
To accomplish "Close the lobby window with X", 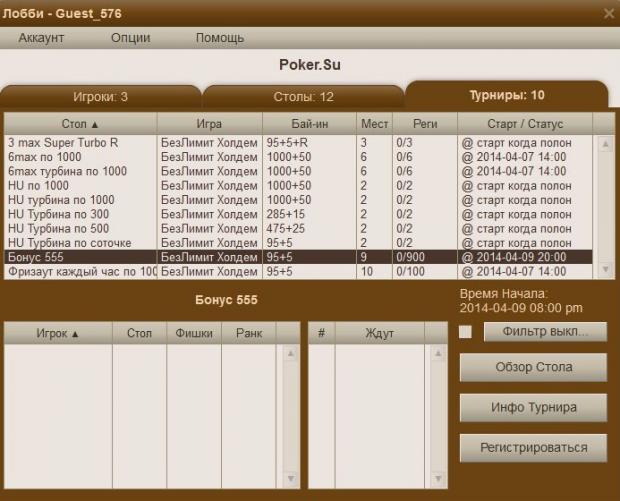I will (609, 13).
